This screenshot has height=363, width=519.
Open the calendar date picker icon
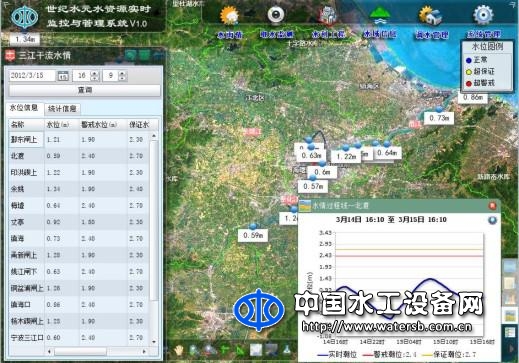(x=63, y=76)
